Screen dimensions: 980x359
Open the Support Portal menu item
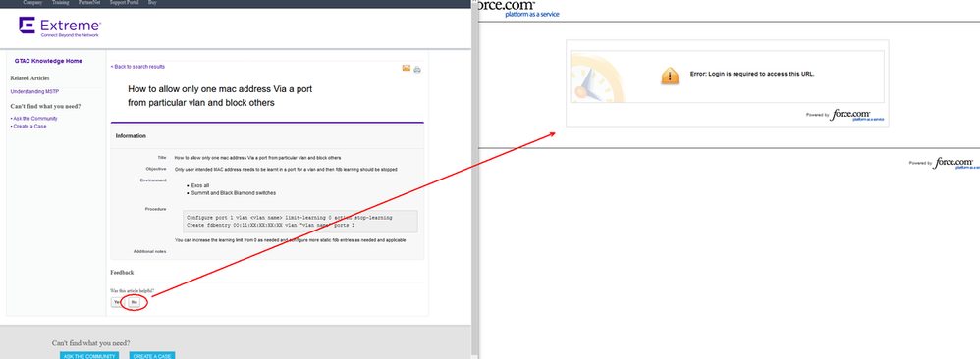point(125,3)
